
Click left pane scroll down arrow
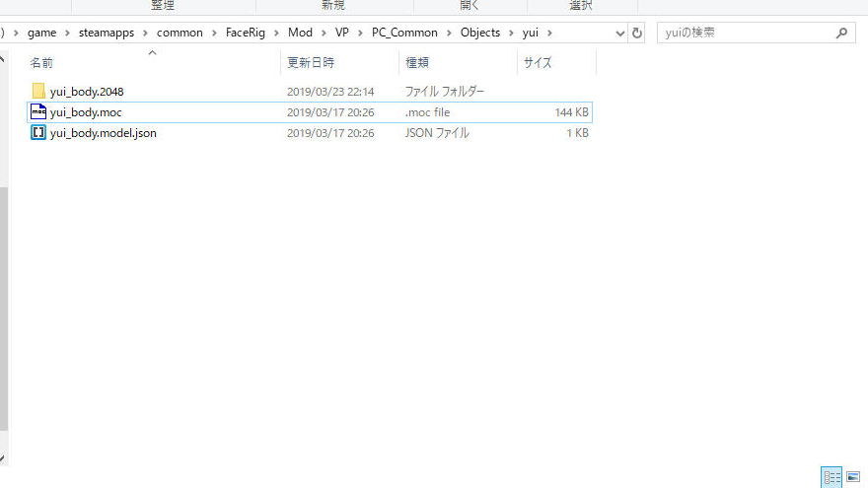click(x=2, y=458)
